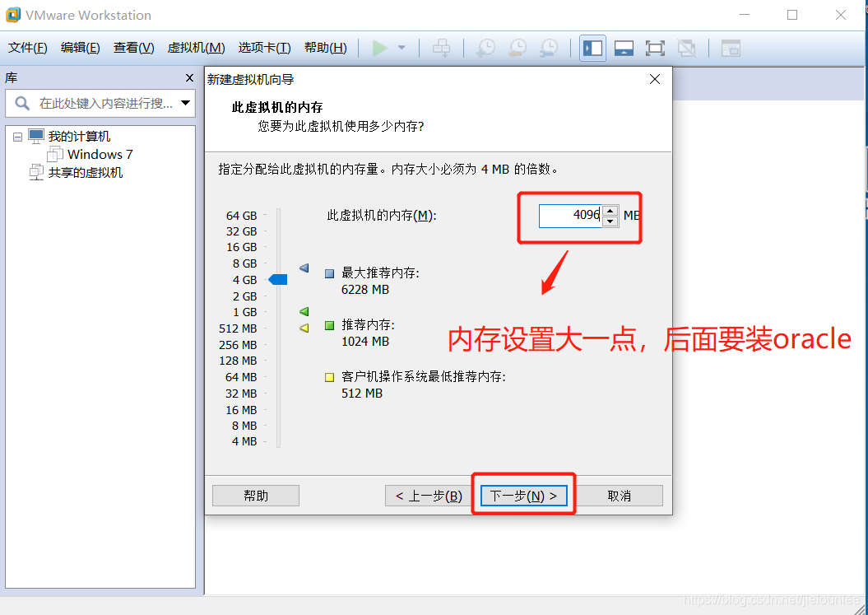Click the 下一步(N) button
Screen dimensions: 868x615
click(523, 495)
